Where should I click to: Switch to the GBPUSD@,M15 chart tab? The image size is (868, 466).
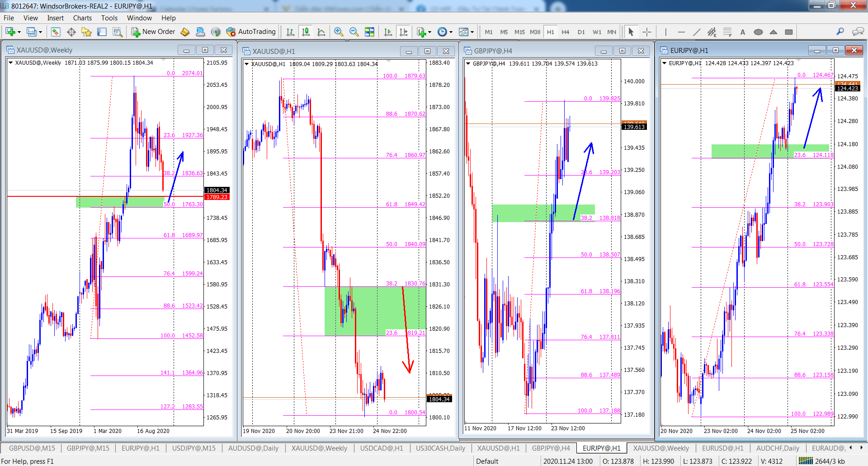(x=32, y=448)
